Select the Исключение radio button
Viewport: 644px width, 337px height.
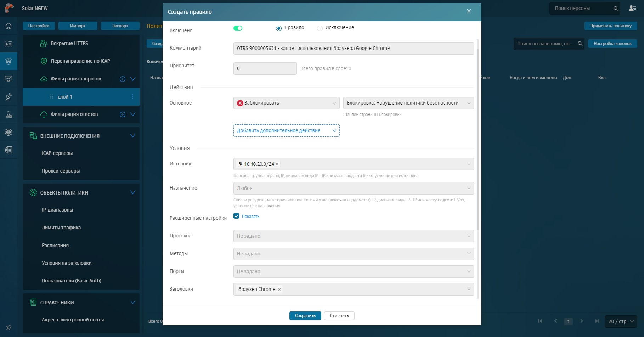(320, 28)
